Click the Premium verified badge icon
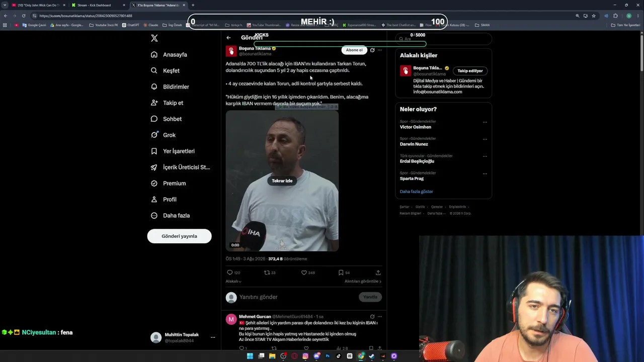 154,184
